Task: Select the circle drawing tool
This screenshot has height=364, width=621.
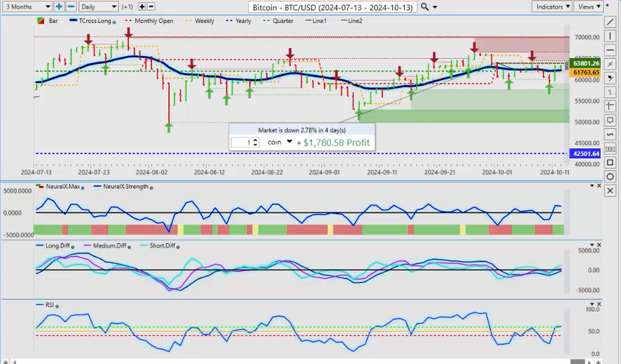Action: tap(610, 177)
